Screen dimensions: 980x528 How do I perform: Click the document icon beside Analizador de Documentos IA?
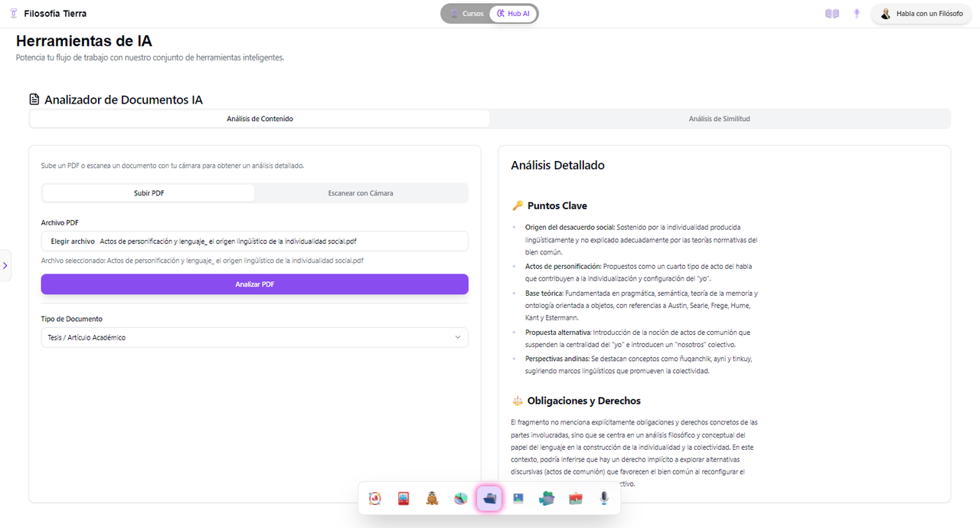click(34, 100)
